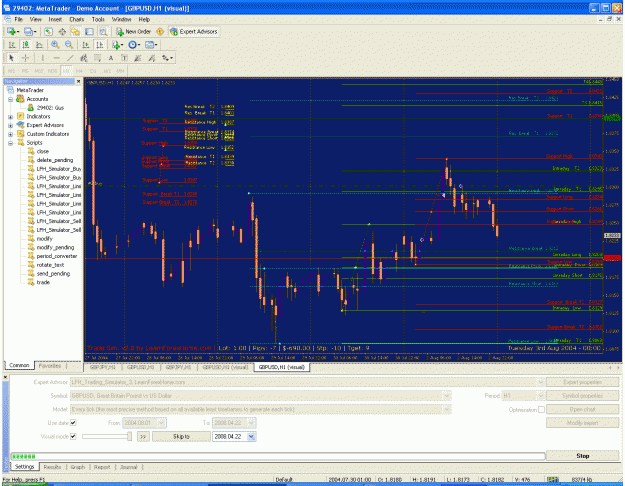Click the Open chart button

pyautogui.click(x=582, y=409)
